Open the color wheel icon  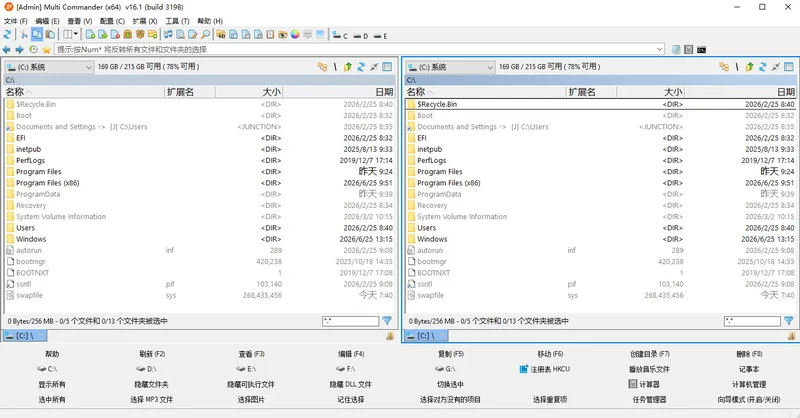point(295,34)
